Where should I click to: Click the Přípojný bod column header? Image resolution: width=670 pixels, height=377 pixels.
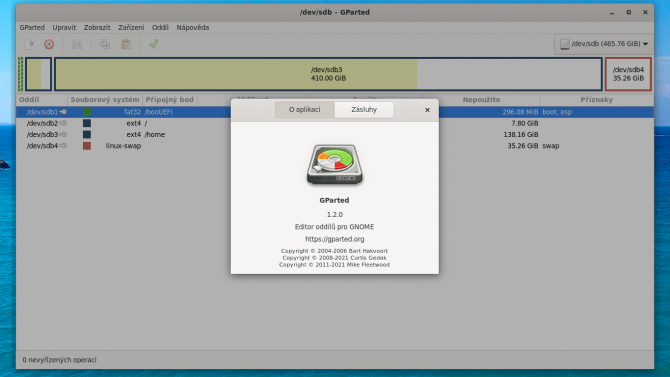(170, 100)
